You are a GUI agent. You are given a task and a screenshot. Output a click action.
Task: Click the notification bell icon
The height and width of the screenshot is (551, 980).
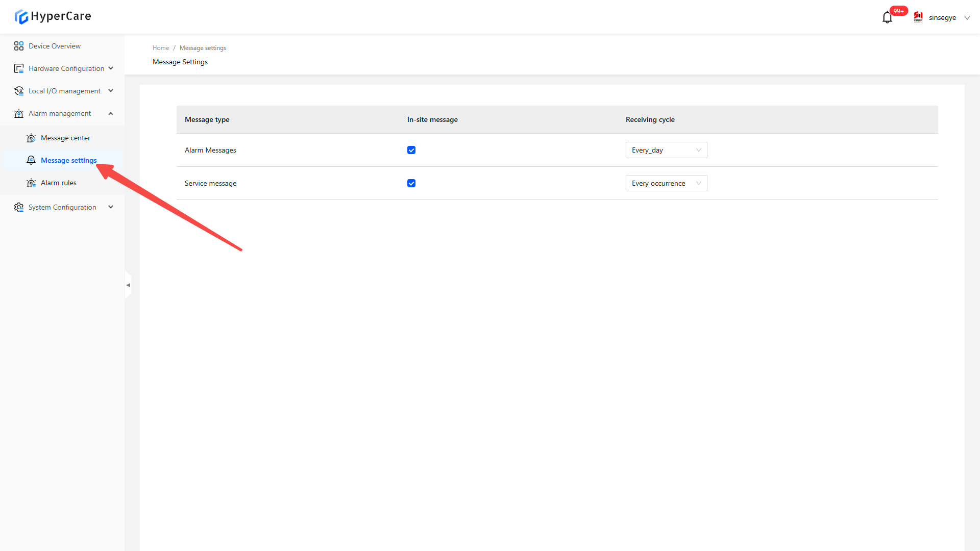(x=887, y=18)
